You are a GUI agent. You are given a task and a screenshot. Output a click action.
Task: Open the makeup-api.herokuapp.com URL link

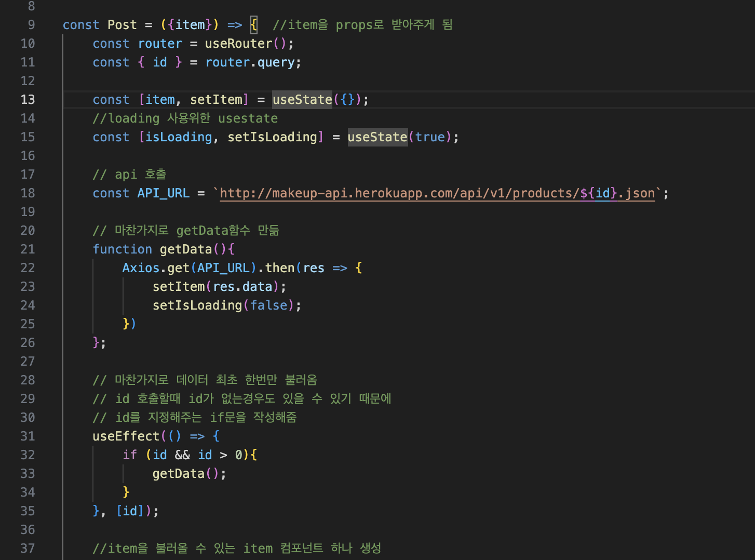pos(437,193)
